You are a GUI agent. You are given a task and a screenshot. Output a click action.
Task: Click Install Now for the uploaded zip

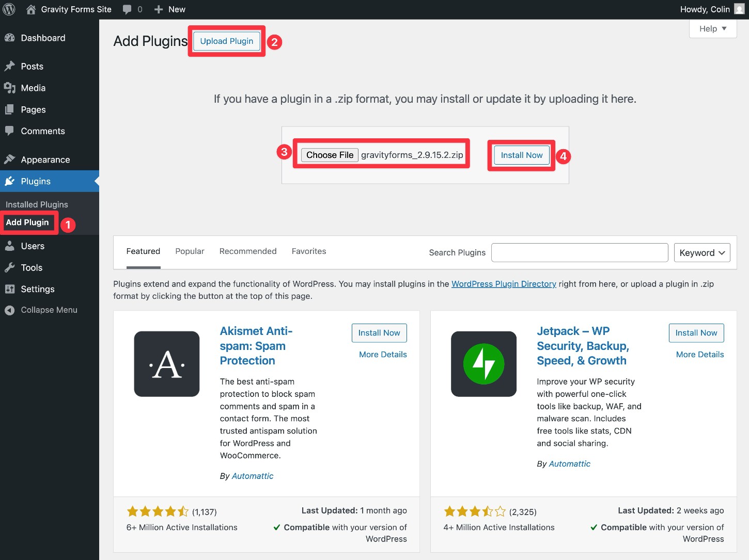(522, 155)
